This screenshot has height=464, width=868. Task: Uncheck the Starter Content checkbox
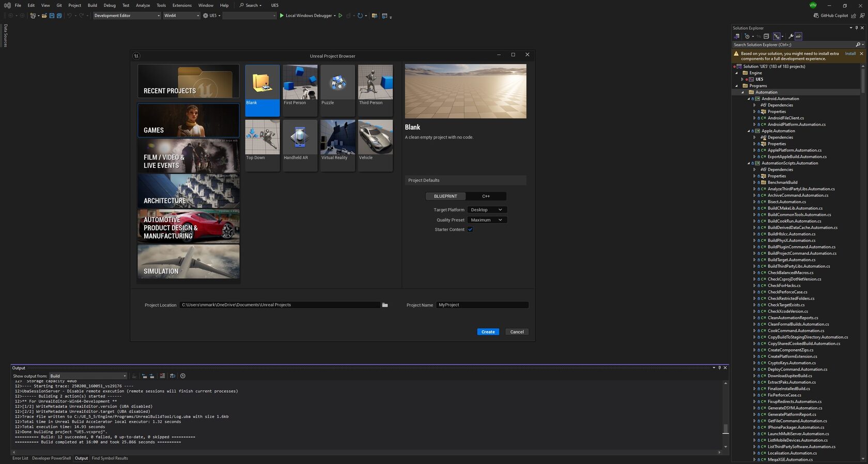[470, 229]
